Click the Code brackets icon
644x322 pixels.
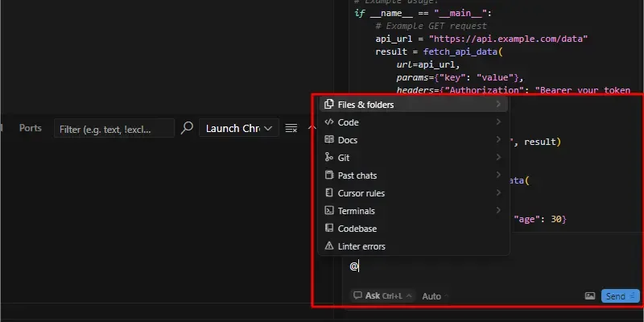[x=329, y=122]
